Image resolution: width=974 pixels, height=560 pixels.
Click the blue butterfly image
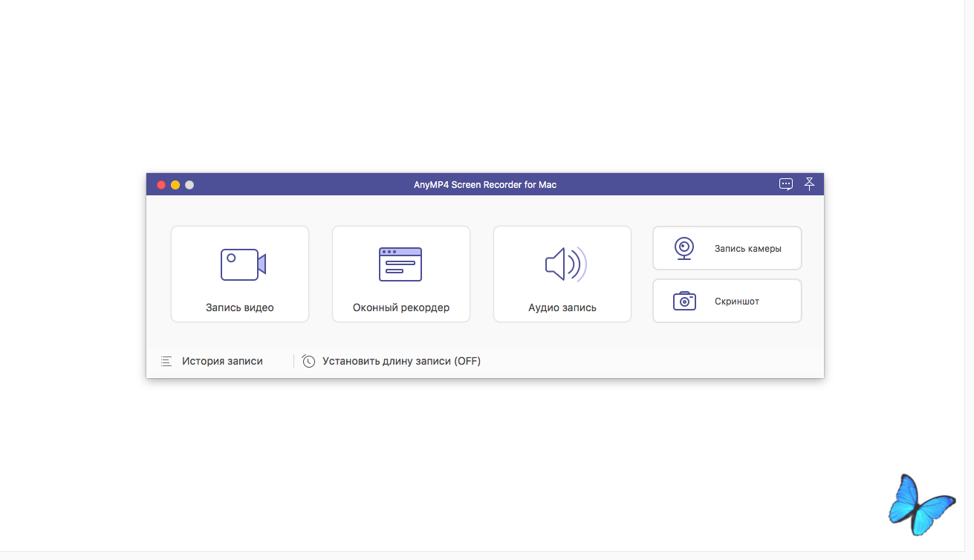tap(921, 505)
